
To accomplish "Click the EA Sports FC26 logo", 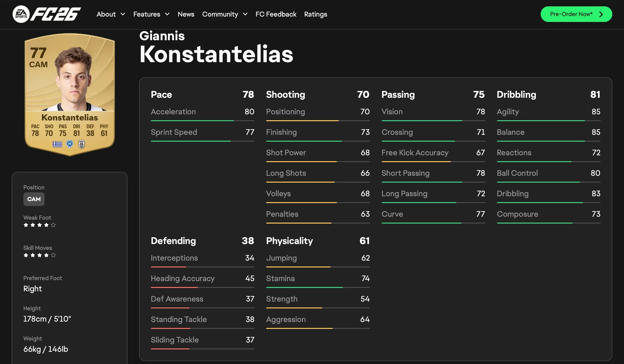I will [47, 14].
